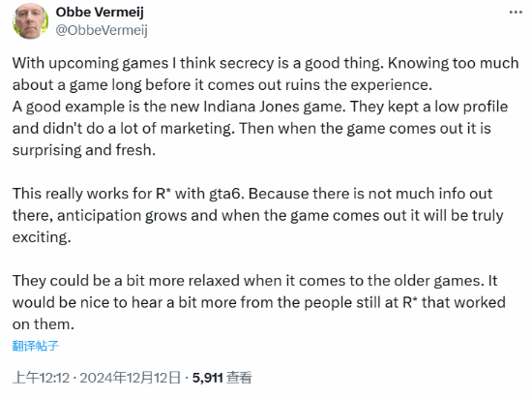Click the tweet's first paragraph about secrecy

(x=266, y=107)
